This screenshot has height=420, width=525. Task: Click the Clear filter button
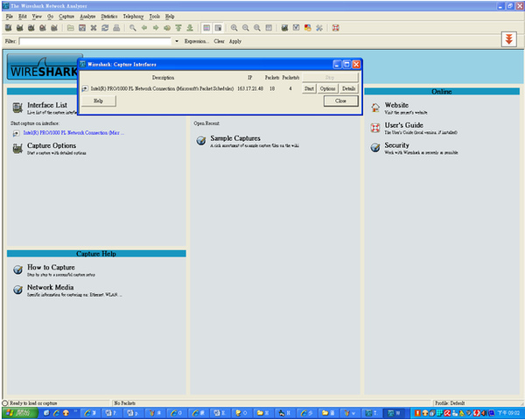tap(220, 41)
